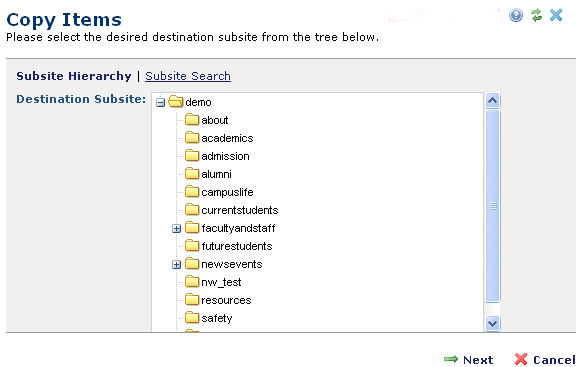Select the campuslife subsite
583x367 pixels.
[x=227, y=192]
